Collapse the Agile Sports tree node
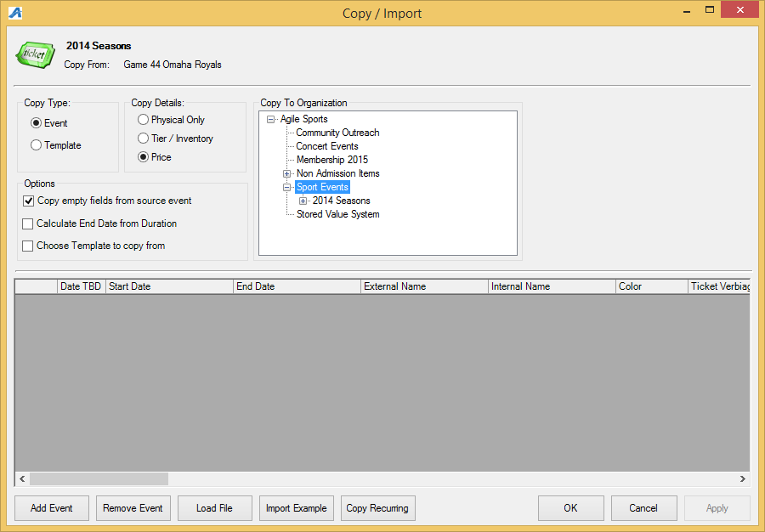 [x=270, y=119]
